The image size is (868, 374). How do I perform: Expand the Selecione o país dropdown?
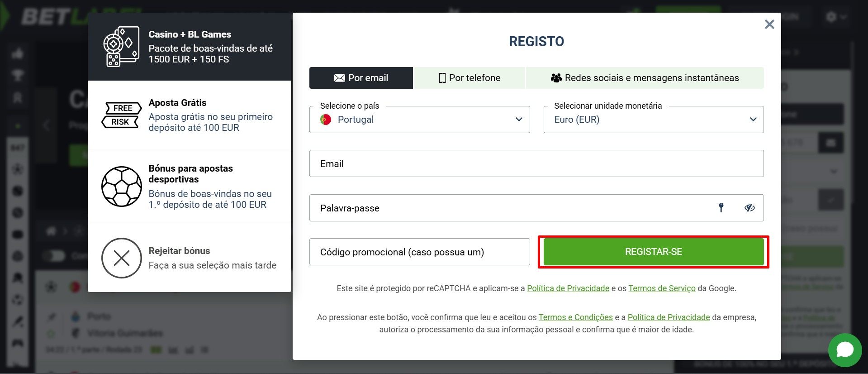[518, 120]
